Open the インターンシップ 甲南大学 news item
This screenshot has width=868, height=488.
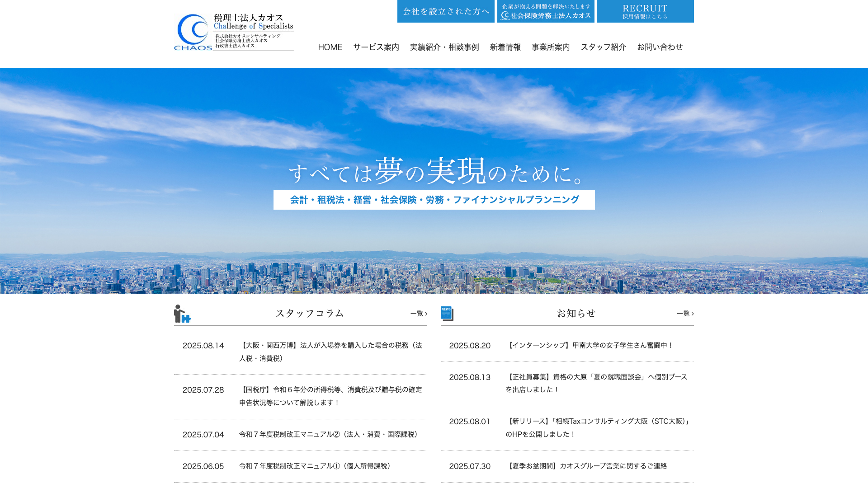tap(590, 346)
